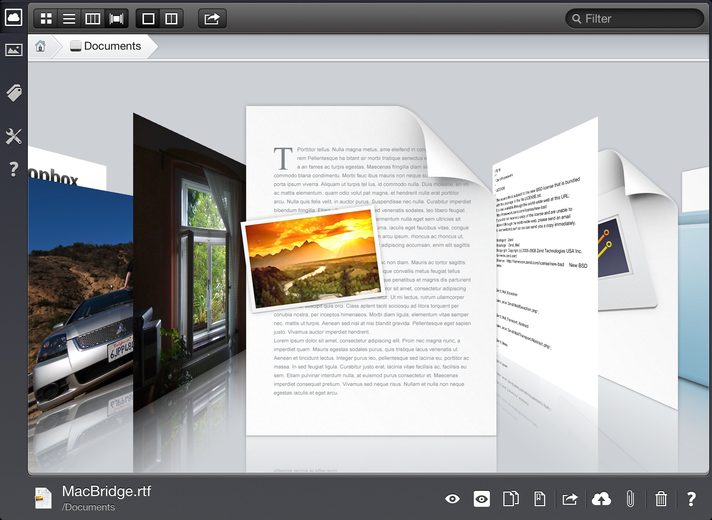Focus the Filter search field
Viewport: 712px width, 520px height.
click(x=634, y=19)
